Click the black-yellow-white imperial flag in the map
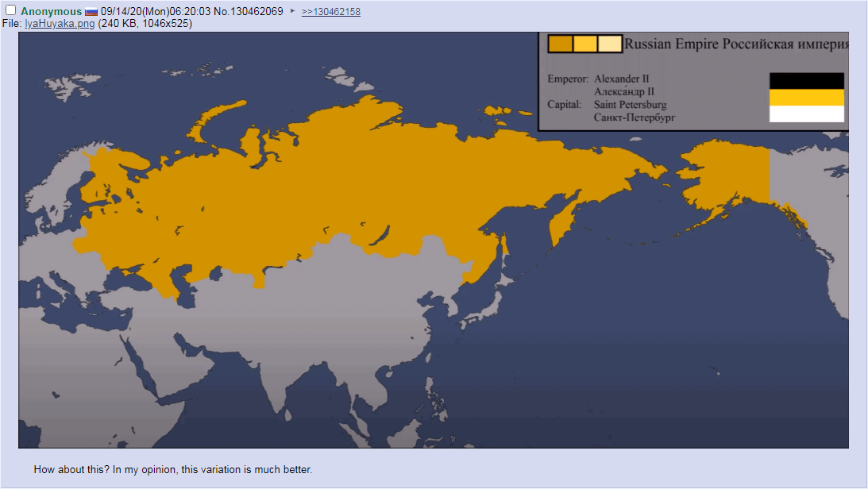Image resolution: width=868 pixels, height=489 pixels. [x=807, y=98]
